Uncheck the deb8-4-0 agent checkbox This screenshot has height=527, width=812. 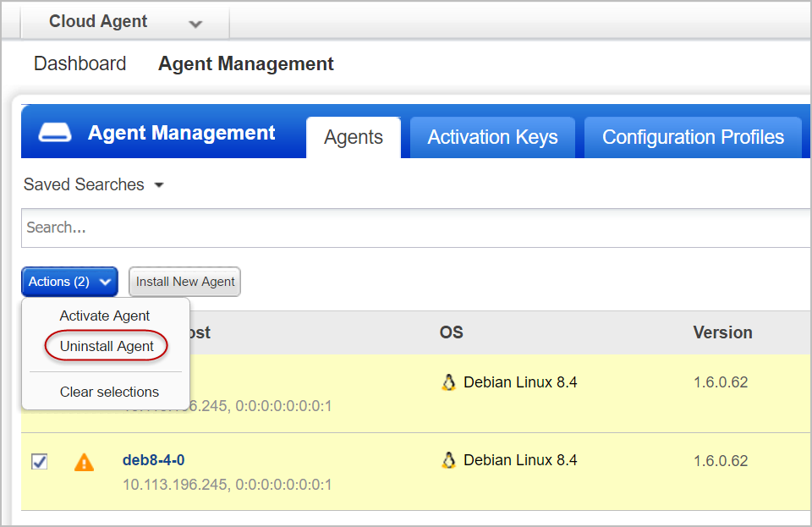click(39, 461)
